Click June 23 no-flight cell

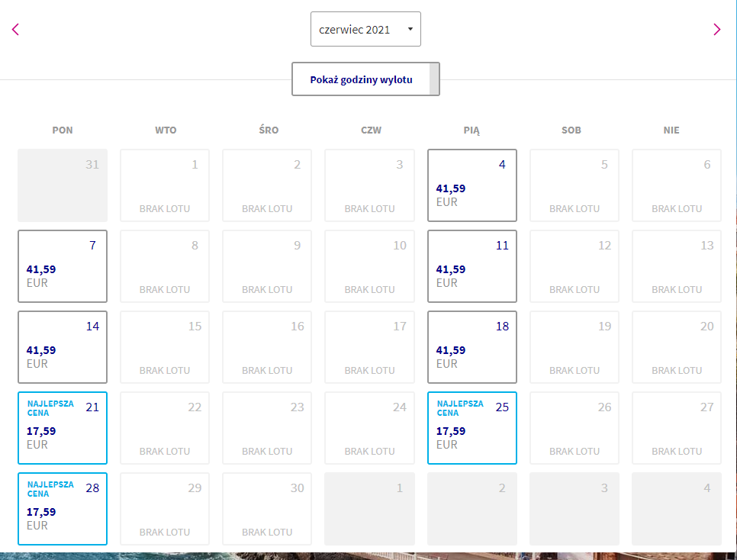tap(267, 428)
